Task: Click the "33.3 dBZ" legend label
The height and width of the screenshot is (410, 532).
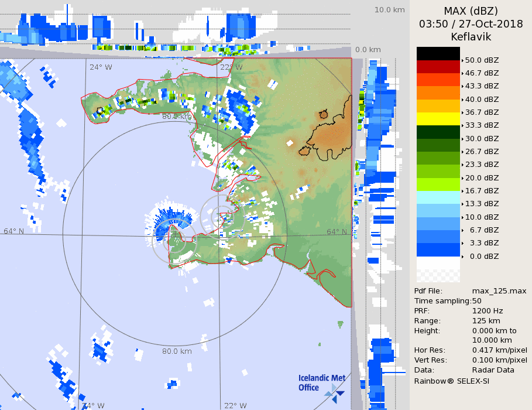Action: pyautogui.click(x=482, y=125)
